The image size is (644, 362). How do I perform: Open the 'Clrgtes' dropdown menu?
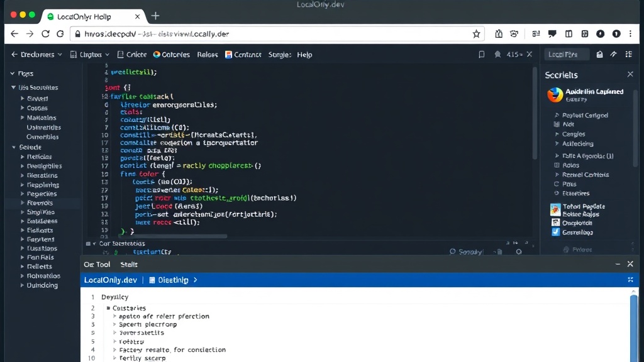coord(91,55)
